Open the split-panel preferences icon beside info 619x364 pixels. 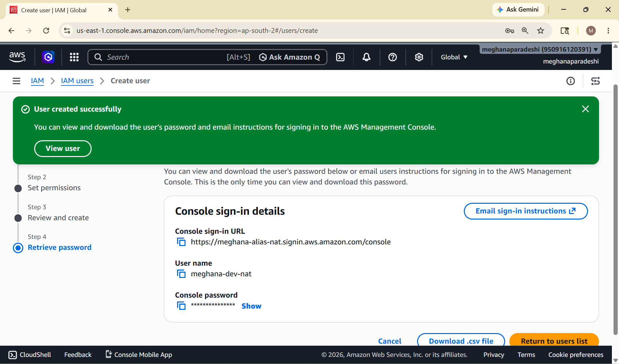pyautogui.click(x=595, y=81)
